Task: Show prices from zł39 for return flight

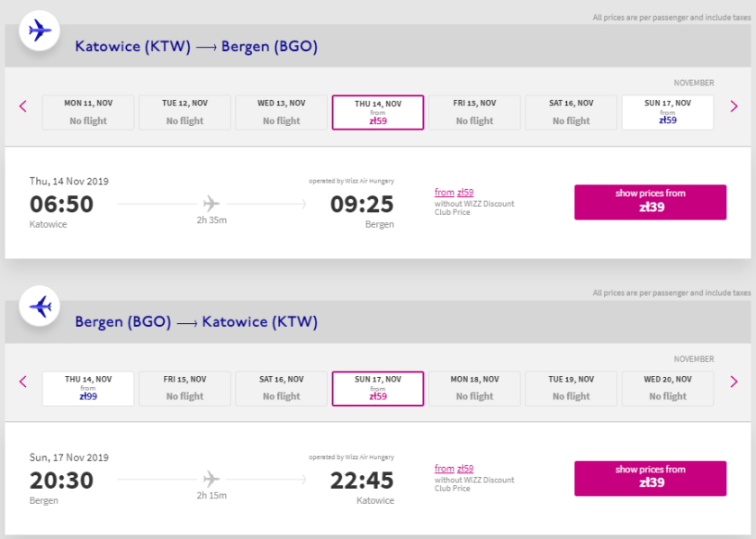Action: click(650, 478)
